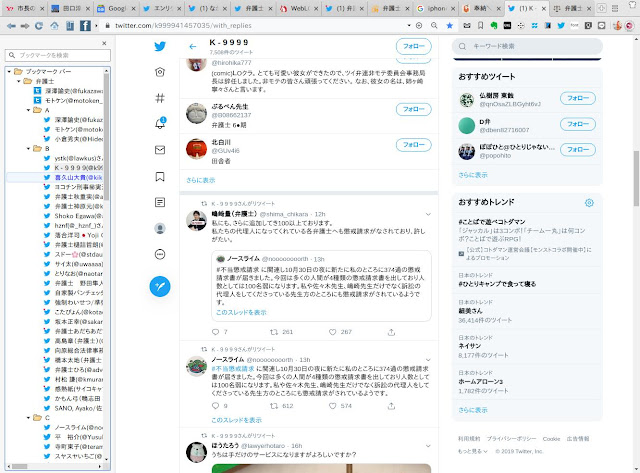This screenshot has width=640, height=473.
Task: Retweet the tweet showing 612 retweets
Action: pos(274,406)
